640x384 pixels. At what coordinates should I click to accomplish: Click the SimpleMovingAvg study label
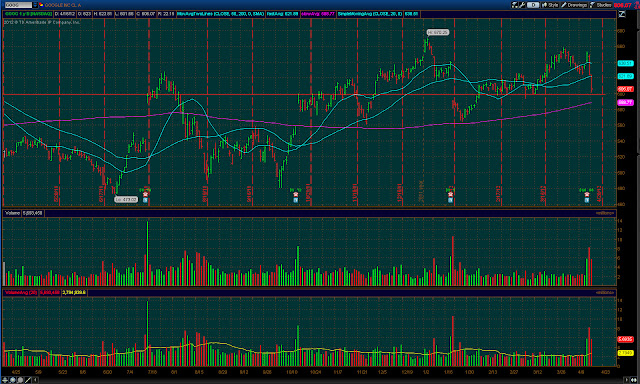click(370, 14)
